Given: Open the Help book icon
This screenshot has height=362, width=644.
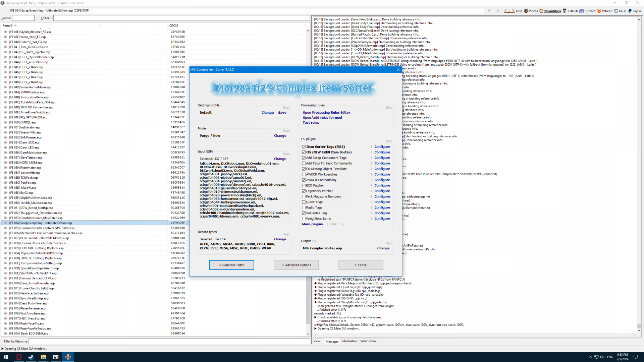Looking at the screenshot, I should click(509, 11).
